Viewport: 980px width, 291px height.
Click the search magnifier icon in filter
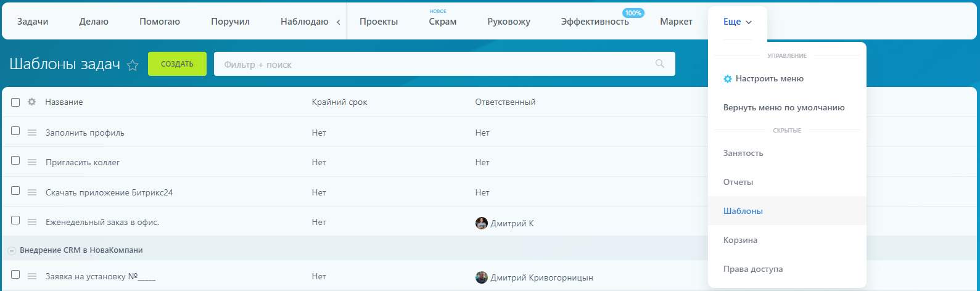(x=660, y=64)
